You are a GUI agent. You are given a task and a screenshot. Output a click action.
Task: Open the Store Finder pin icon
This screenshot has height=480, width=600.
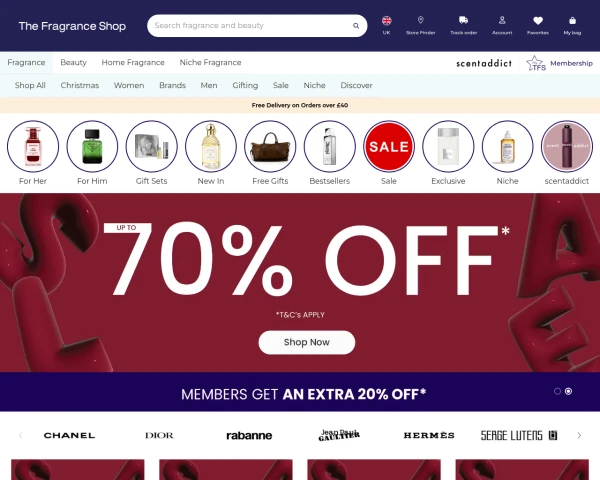click(x=421, y=20)
